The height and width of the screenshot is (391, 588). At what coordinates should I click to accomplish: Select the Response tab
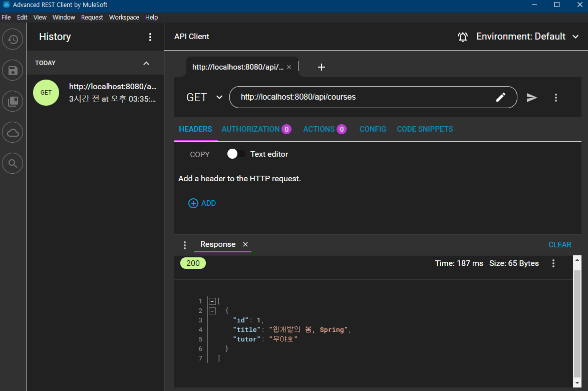click(218, 244)
